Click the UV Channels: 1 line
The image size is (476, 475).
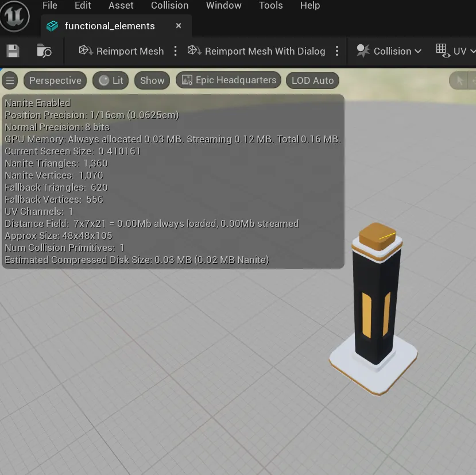point(39,212)
